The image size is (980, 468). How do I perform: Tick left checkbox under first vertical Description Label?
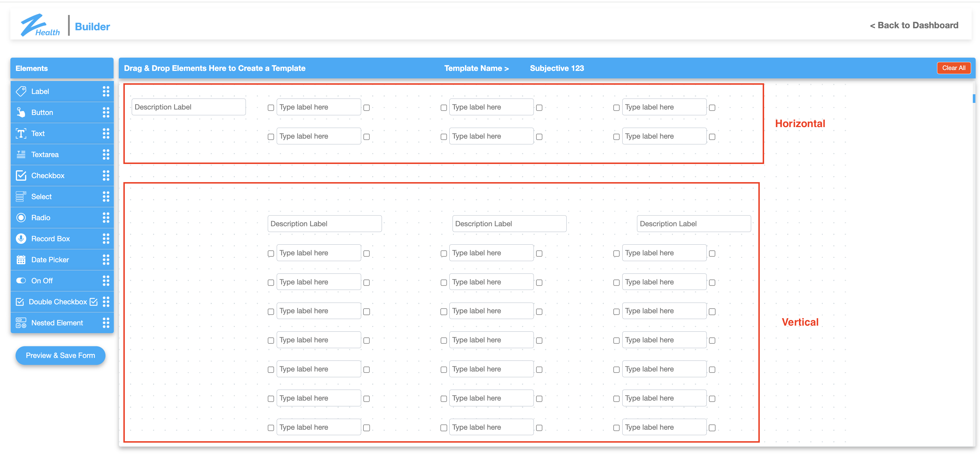tap(270, 253)
